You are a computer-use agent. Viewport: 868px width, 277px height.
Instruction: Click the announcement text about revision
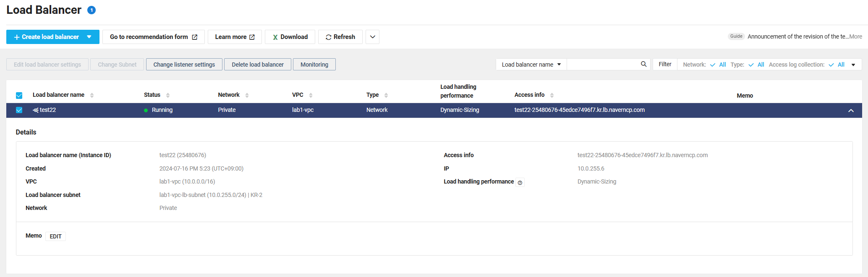798,36
